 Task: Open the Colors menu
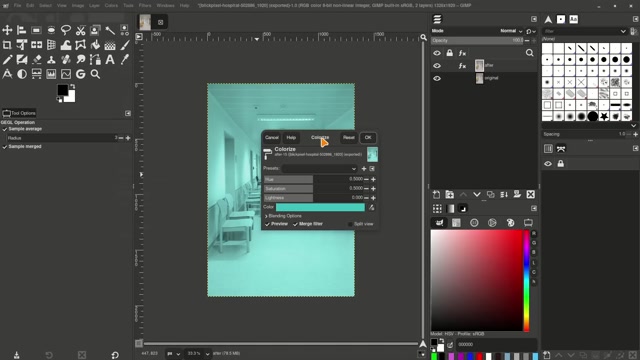tap(111, 6)
